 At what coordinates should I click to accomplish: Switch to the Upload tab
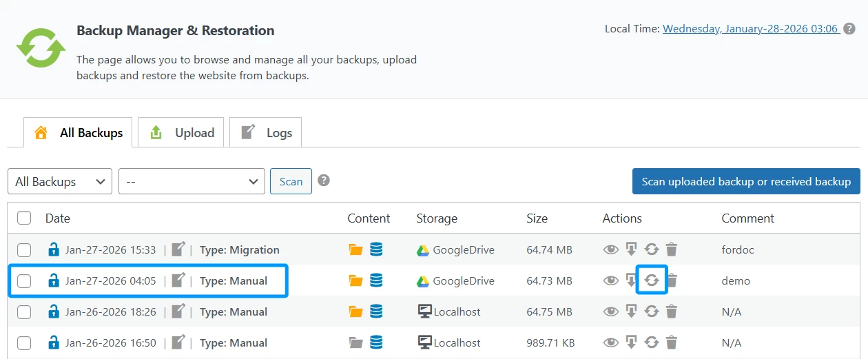click(x=182, y=133)
